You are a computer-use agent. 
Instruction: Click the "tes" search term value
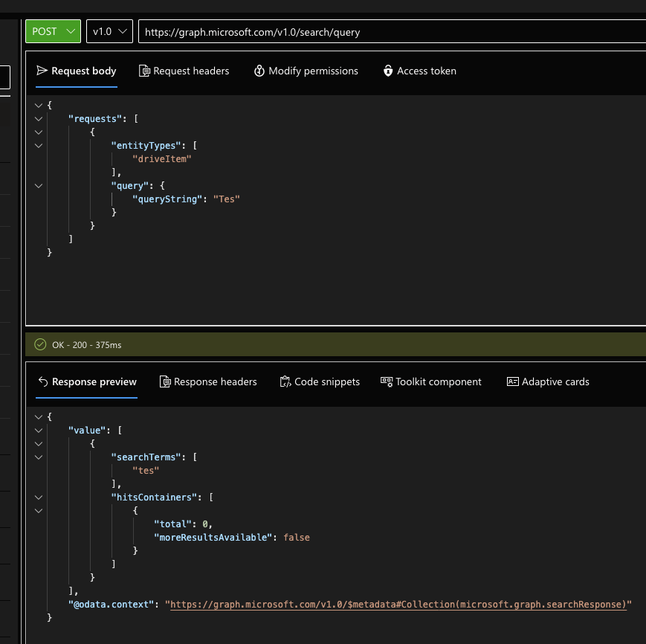146,471
